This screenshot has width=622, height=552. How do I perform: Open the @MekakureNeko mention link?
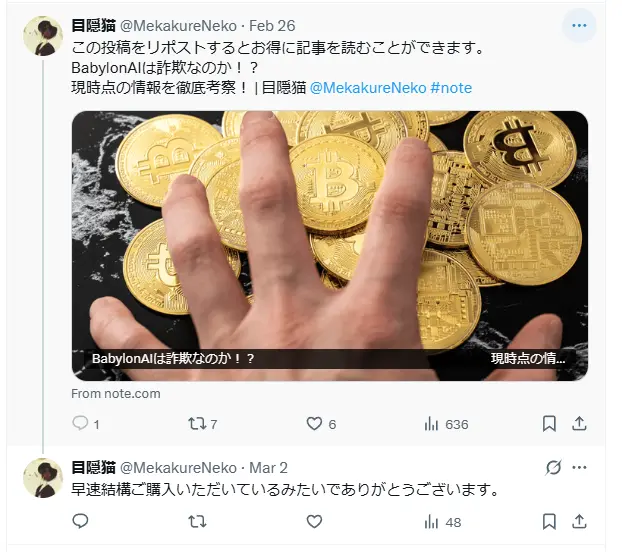368,88
